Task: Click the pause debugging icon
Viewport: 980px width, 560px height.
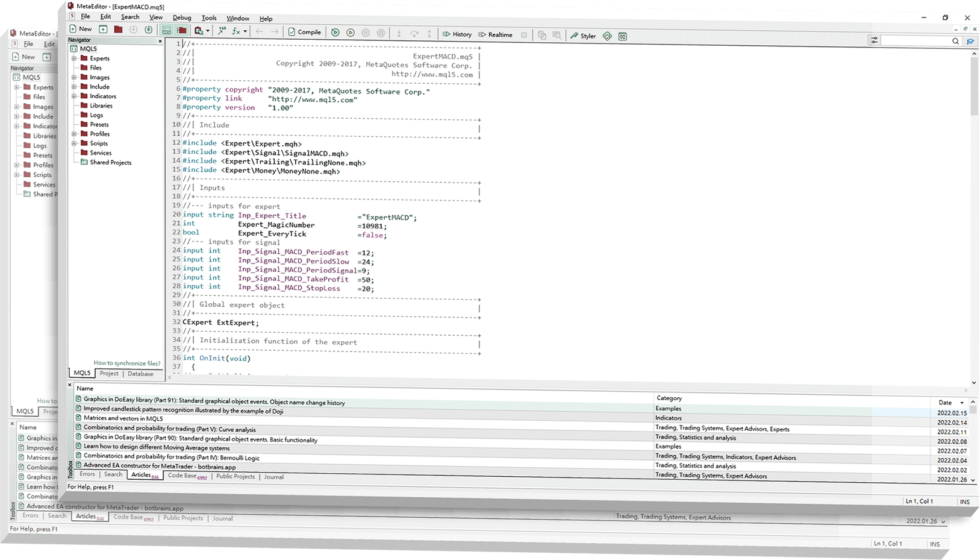Action: click(x=366, y=33)
